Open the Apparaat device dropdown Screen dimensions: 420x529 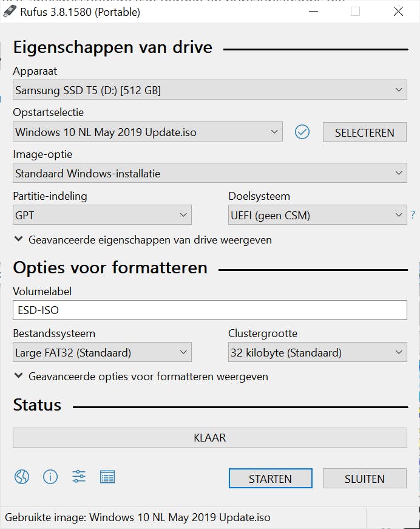209,90
